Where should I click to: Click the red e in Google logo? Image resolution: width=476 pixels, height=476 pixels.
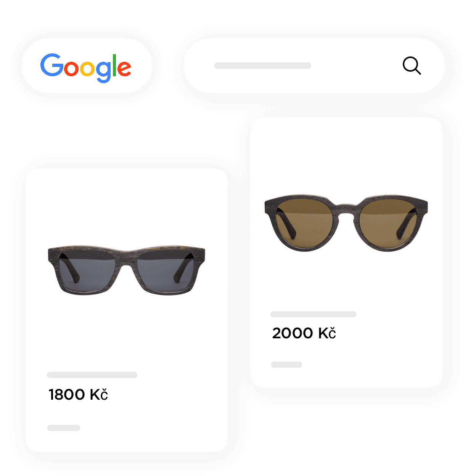[x=124, y=68]
